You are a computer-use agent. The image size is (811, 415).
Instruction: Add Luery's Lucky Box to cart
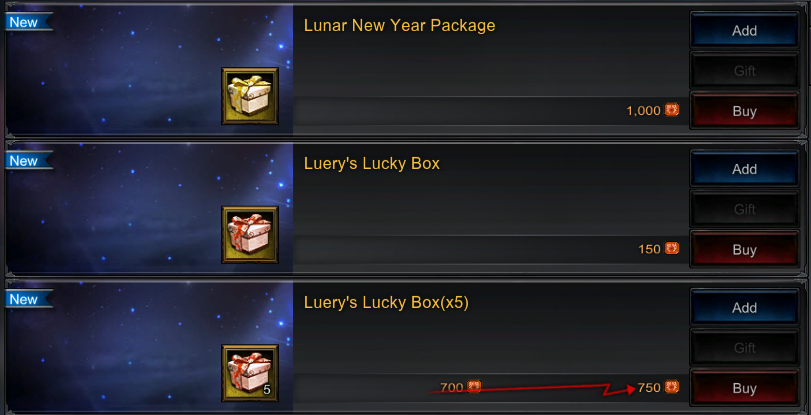coord(744,169)
